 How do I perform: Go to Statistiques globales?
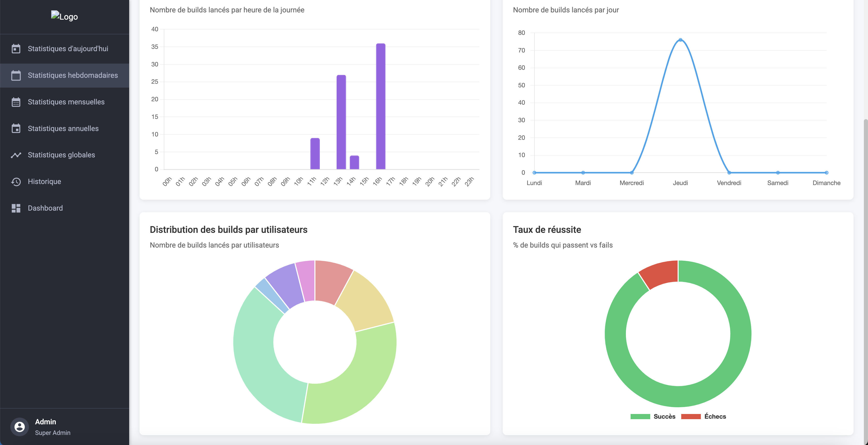[61, 155]
